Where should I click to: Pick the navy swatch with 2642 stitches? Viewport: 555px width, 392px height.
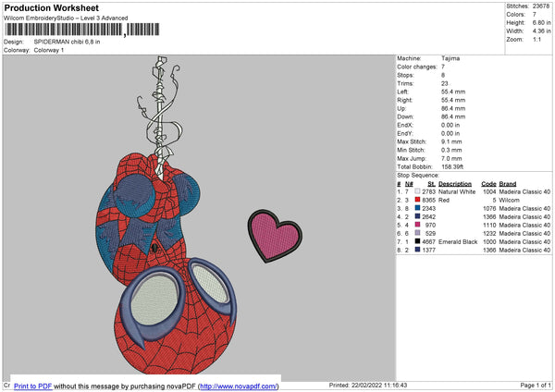click(417, 216)
